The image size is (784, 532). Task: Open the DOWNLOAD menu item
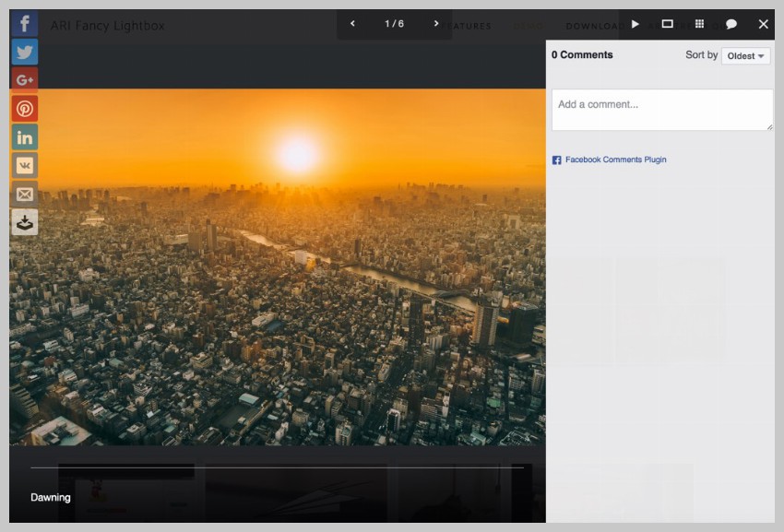click(591, 27)
